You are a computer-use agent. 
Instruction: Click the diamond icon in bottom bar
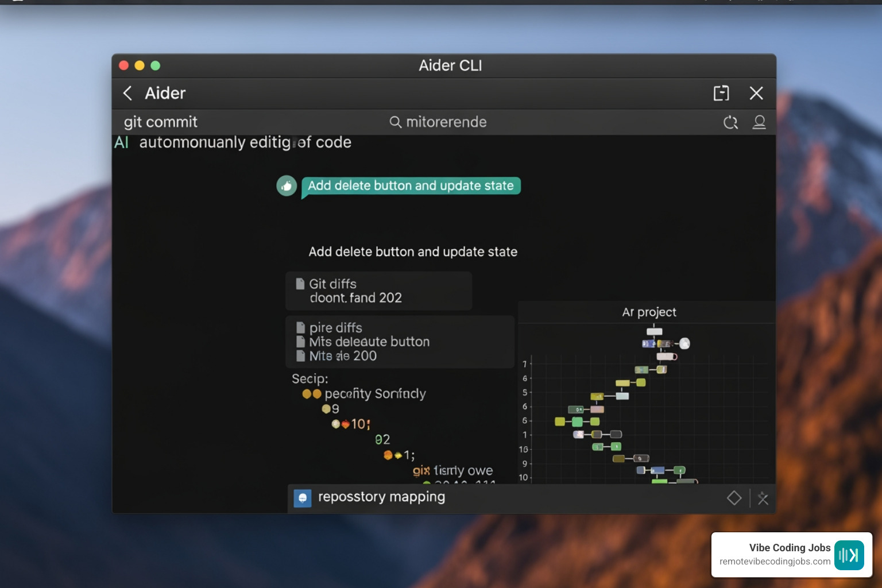pos(734,498)
